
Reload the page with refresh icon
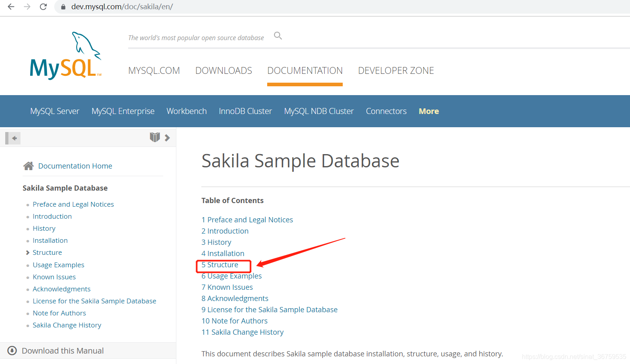(x=43, y=6)
